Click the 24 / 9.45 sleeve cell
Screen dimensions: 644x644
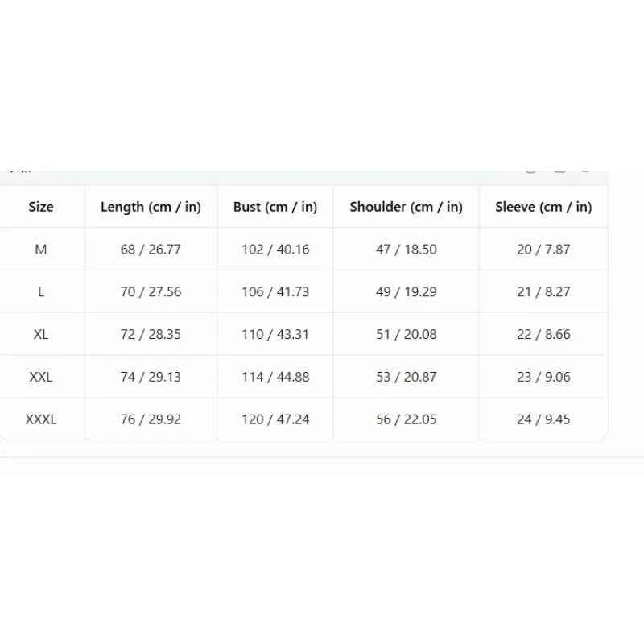(x=543, y=419)
